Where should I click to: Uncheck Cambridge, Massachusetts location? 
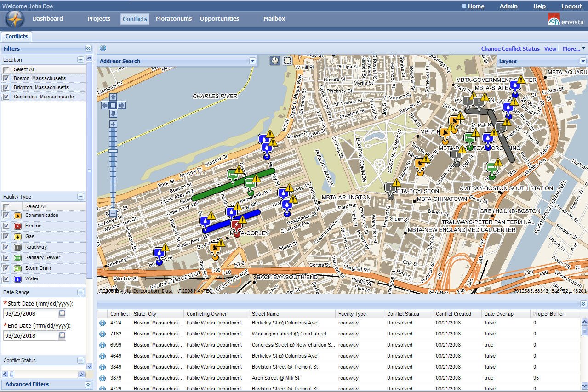(6, 97)
